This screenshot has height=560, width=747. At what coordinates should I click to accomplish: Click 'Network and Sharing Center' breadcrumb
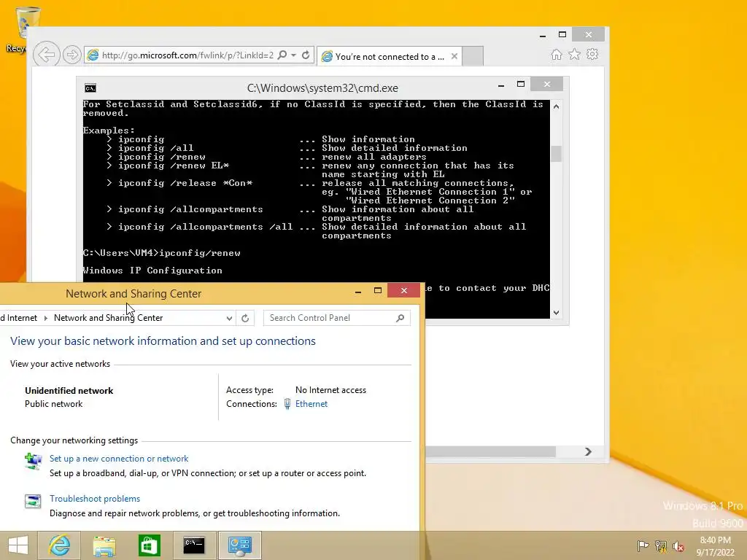click(108, 318)
